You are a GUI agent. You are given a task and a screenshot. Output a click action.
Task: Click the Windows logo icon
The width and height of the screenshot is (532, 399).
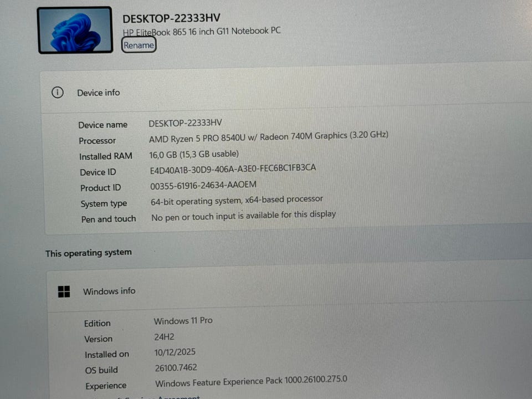64,291
